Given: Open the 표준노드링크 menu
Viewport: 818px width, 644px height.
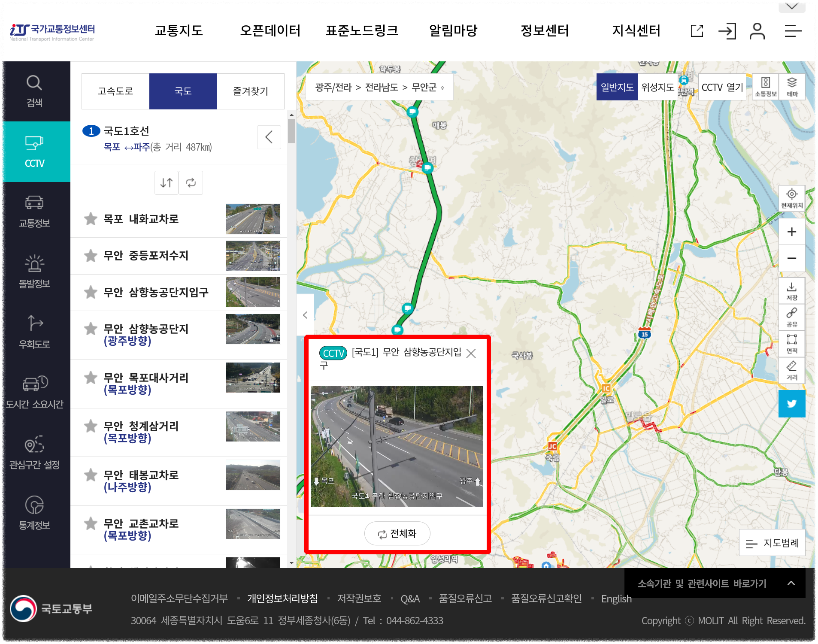Looking at the screenshot, I should pos(362,30).
